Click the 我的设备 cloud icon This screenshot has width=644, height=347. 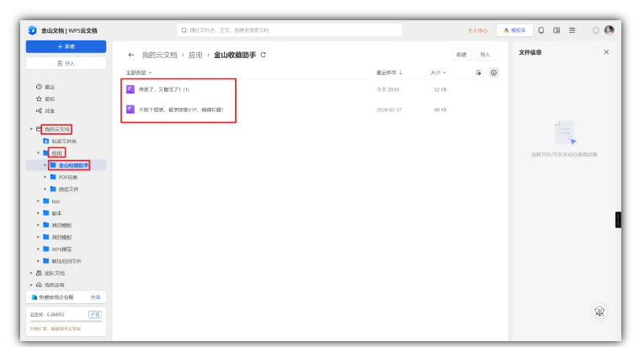39,285
